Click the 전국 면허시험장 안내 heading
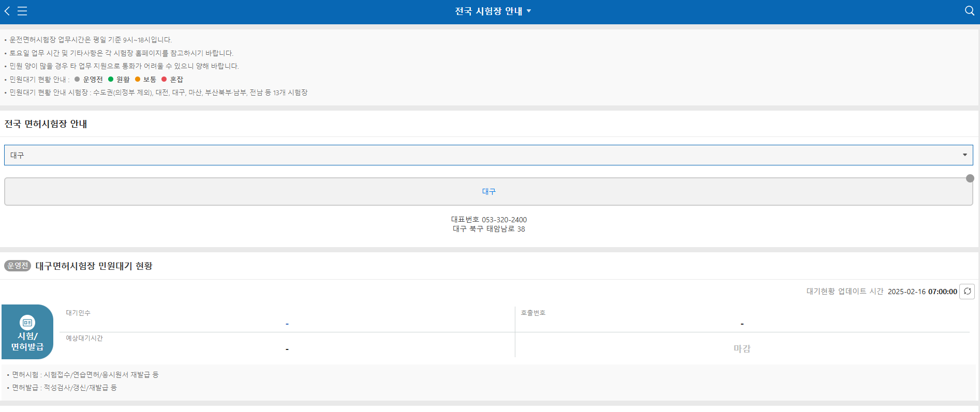This screenshot has width=980, height=412. click(46, 124)
